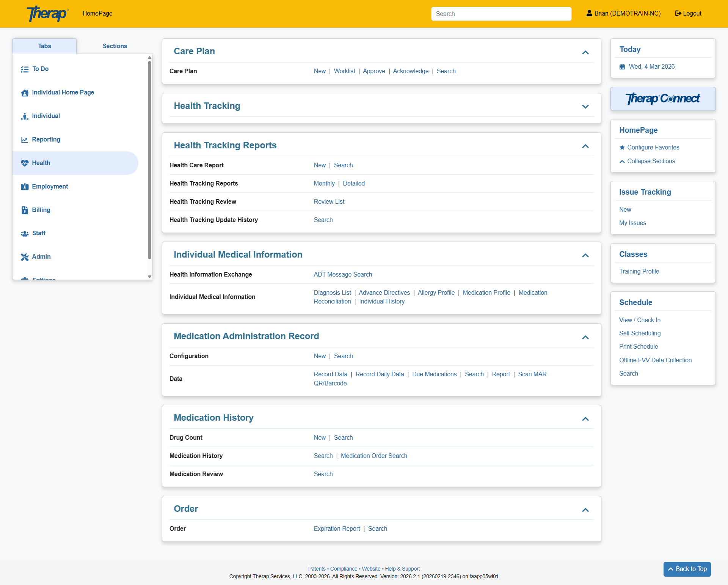Expand the Health Tracking section

click(585, 107)
